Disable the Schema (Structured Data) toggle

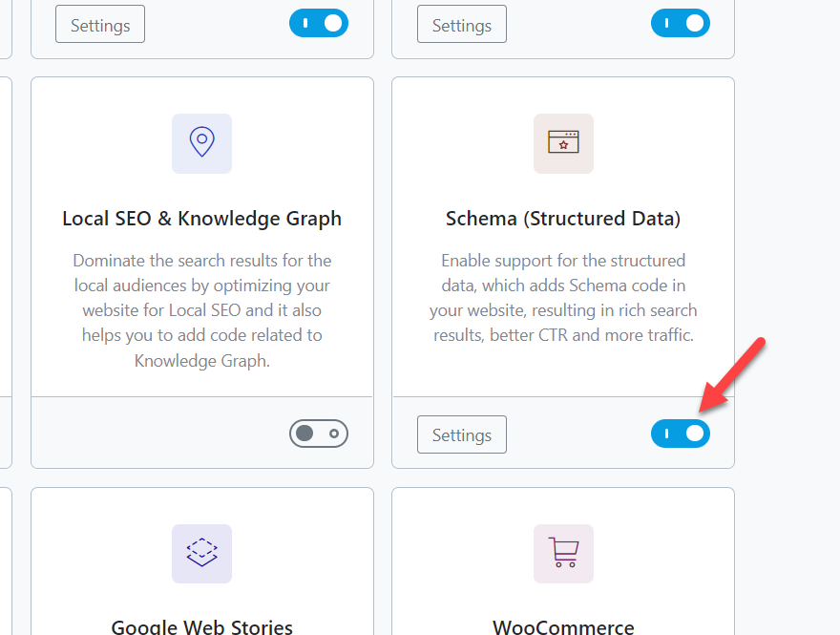point(681,434)
